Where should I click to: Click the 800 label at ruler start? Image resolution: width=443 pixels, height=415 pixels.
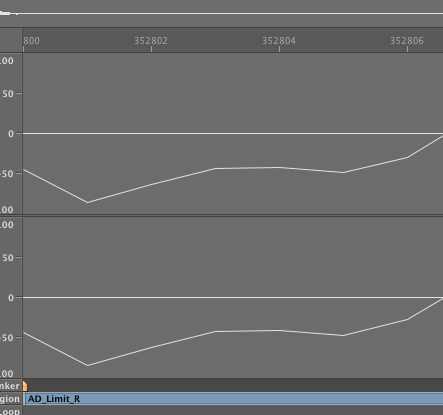pyautogui.click(x=31, y=41)
